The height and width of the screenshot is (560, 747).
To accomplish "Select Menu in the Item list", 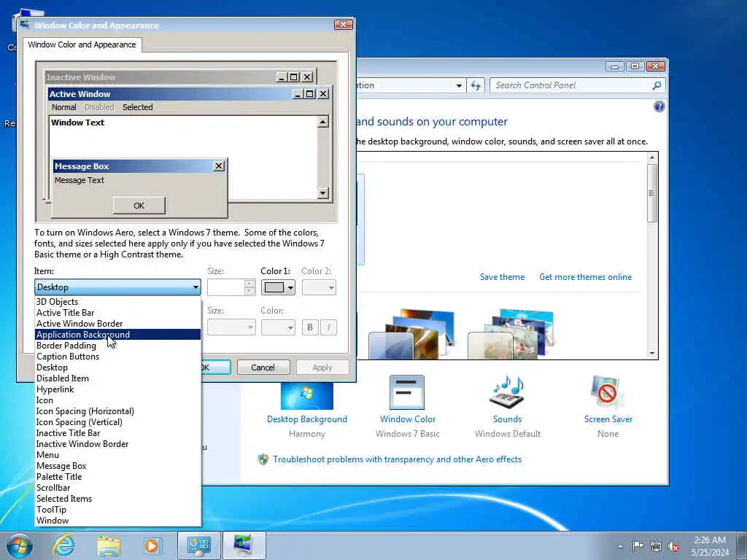I will [x=117, y=455].
